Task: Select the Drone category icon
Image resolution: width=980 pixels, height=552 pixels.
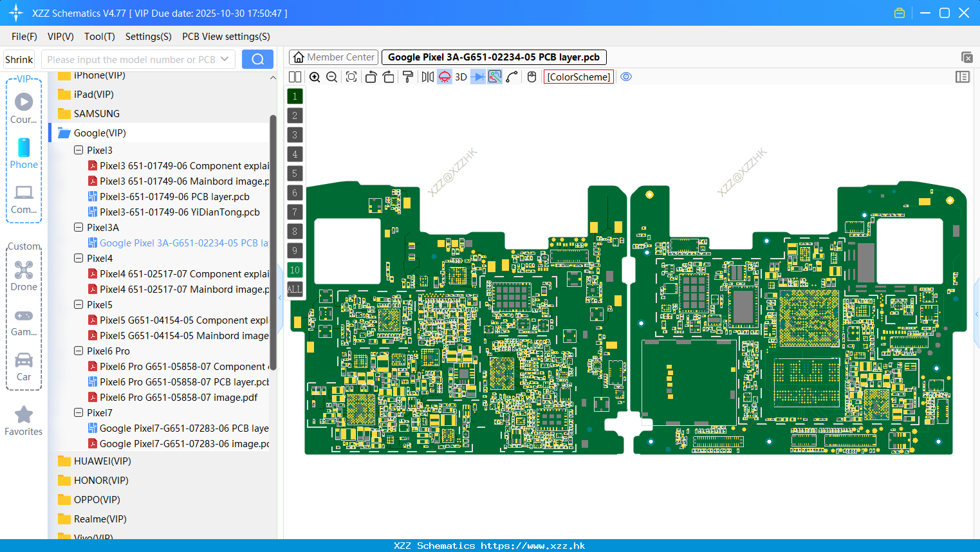Action: tap(24, 276)
